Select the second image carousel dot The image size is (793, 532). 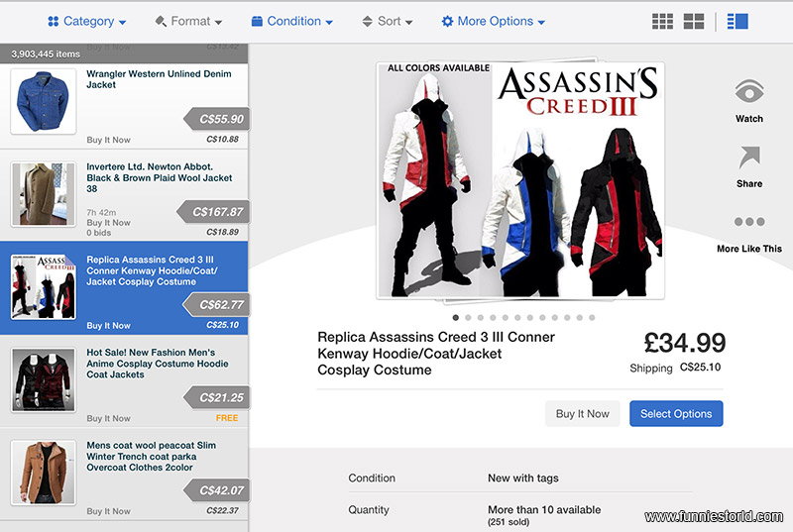(x=468, y=318)
